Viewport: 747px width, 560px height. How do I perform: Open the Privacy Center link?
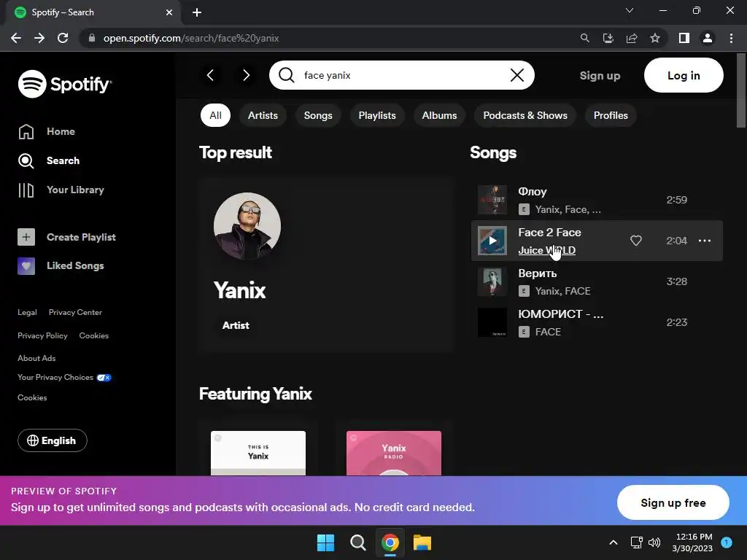point(75,312)
